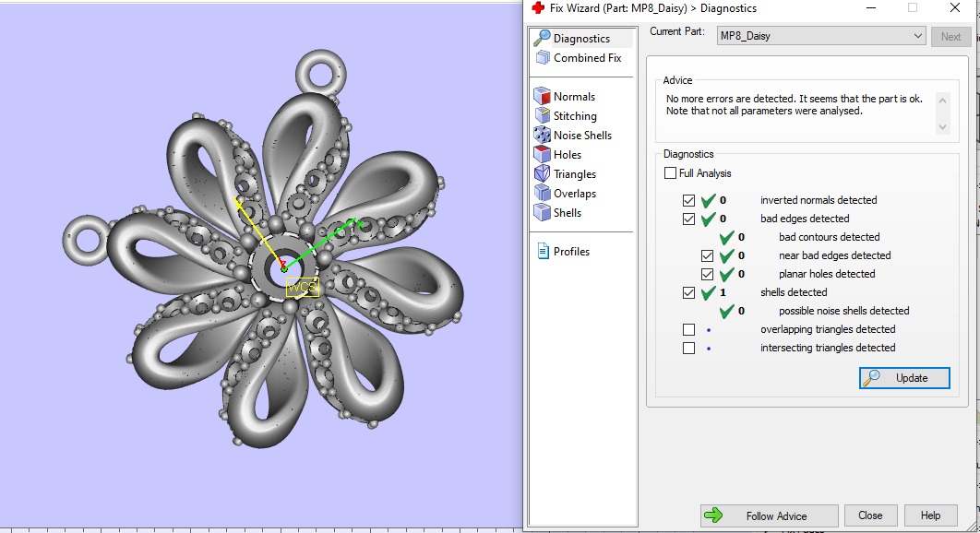This screenshot has height=533, width=980.
Task: Open the Current Part dropdown
Action: coord(820,36)
